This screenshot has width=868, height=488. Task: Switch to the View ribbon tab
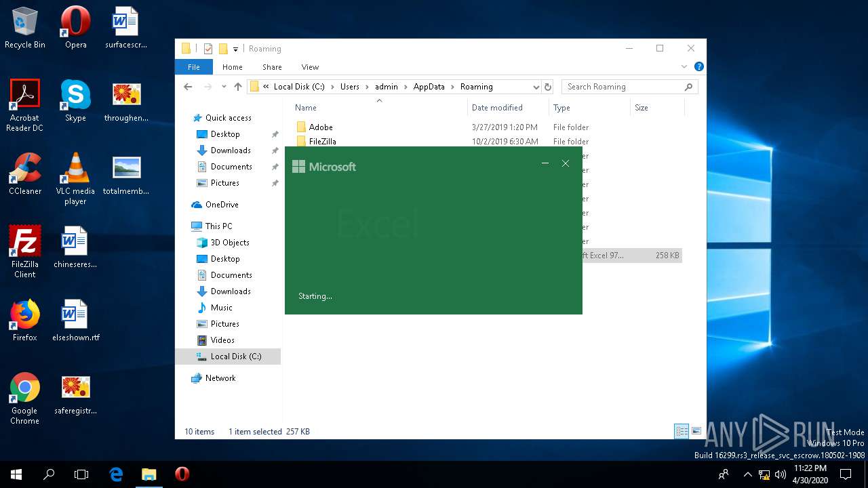pyautogui.click(x=310, y=67)
